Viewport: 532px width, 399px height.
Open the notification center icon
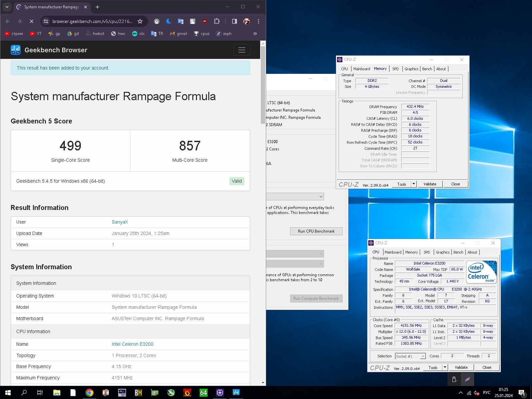click(522, 393)
